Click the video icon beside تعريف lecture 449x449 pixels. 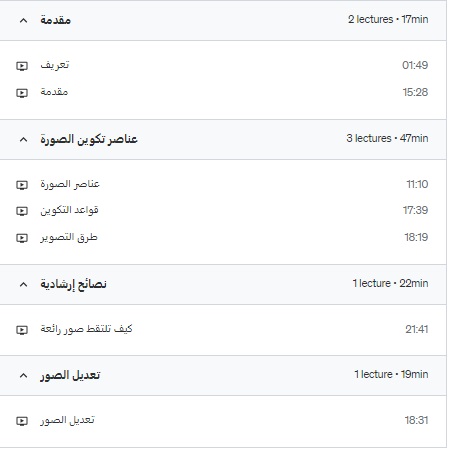(x=22, y=66)
